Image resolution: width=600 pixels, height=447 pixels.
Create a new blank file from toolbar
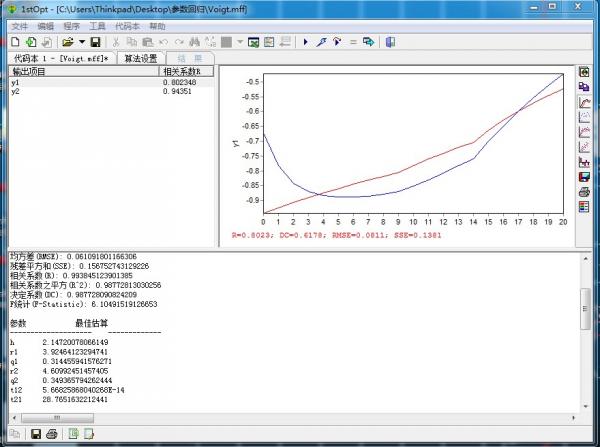tap(15, 42)
